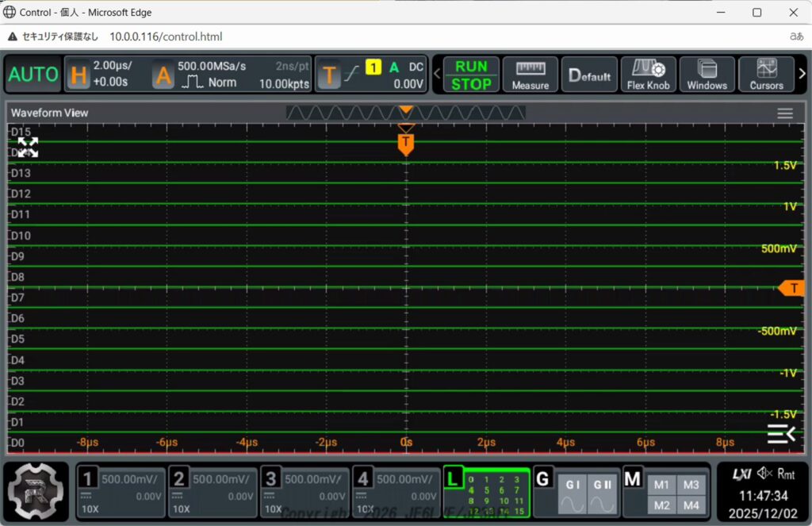Click the muted speaker icon

[x=765, y=474]
